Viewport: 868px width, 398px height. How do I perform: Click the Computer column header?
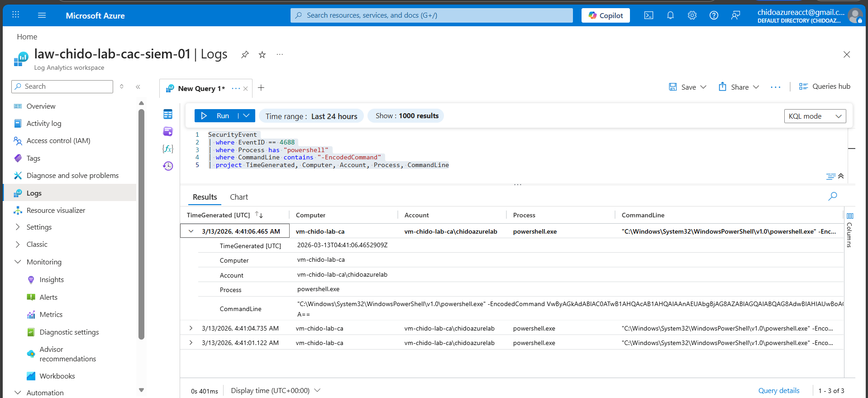pos(310,215)
